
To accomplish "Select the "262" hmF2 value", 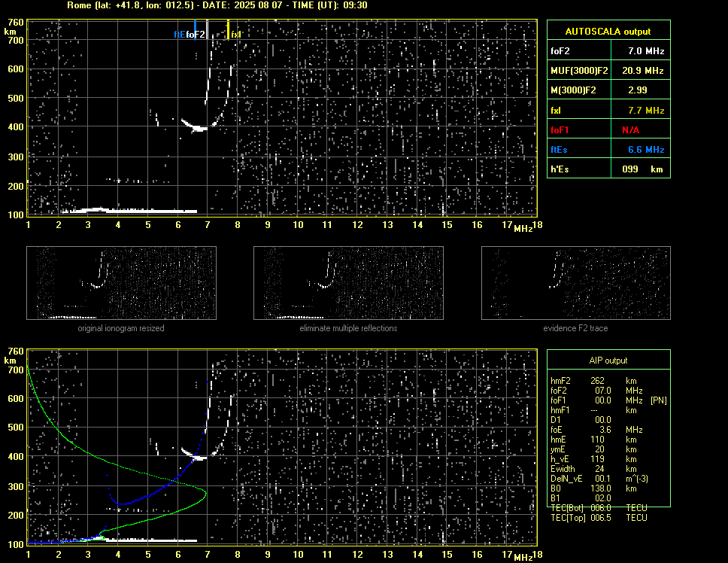I will point(598,381).
